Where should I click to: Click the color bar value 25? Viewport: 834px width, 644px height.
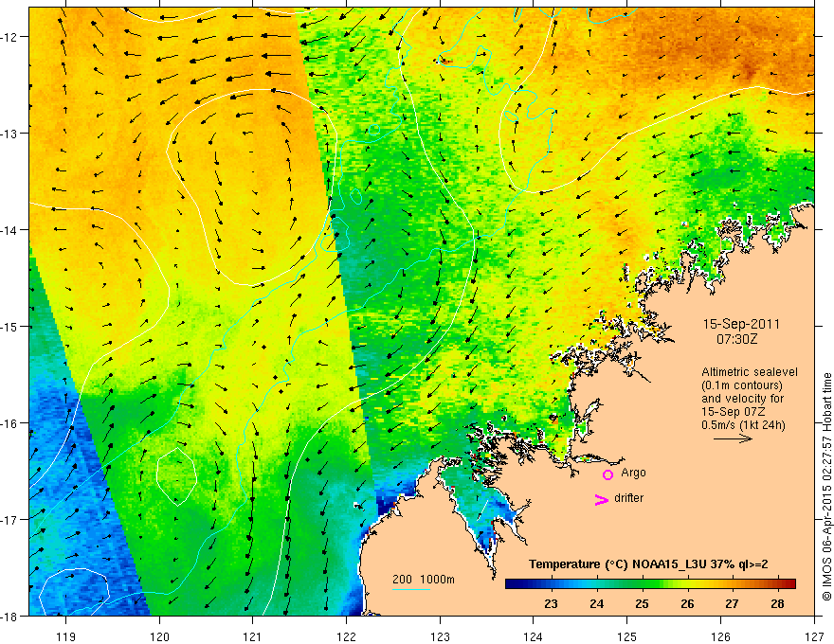tap(642, 604)
